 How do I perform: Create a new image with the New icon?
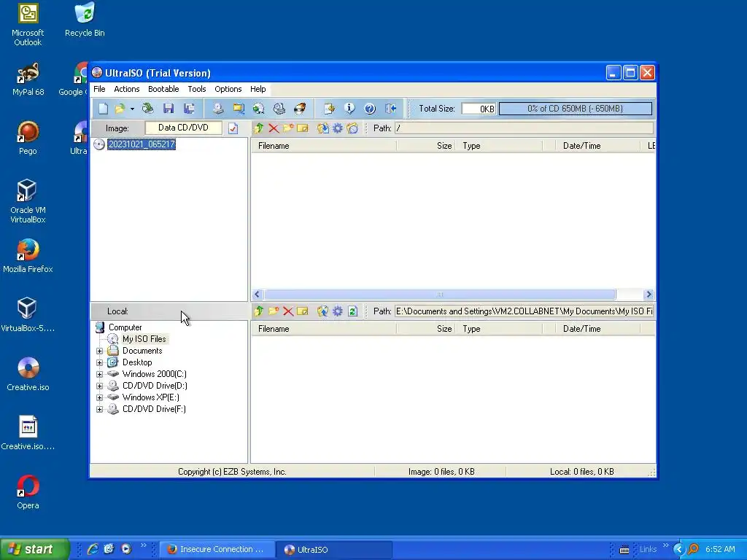click(104, 109)
